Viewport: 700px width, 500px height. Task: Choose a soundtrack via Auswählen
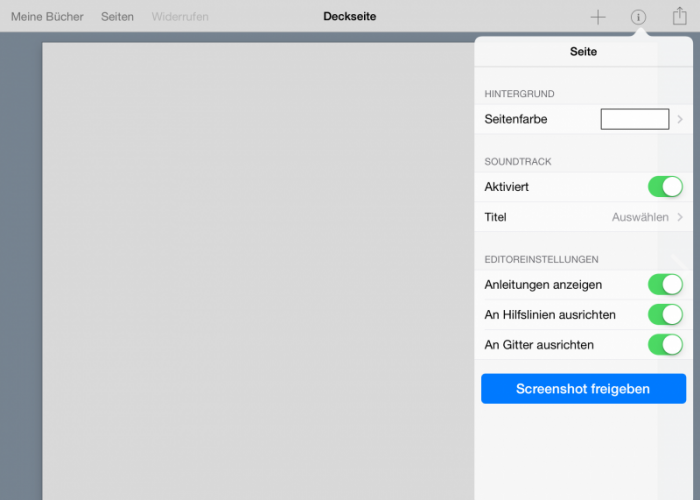[640, 217]
